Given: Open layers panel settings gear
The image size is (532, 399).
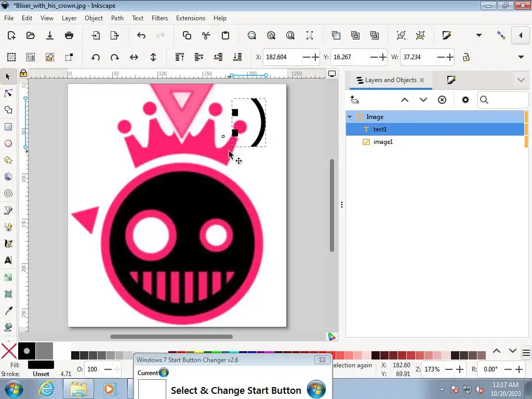Looking at the screenshot, I should (x=465, y=100).
